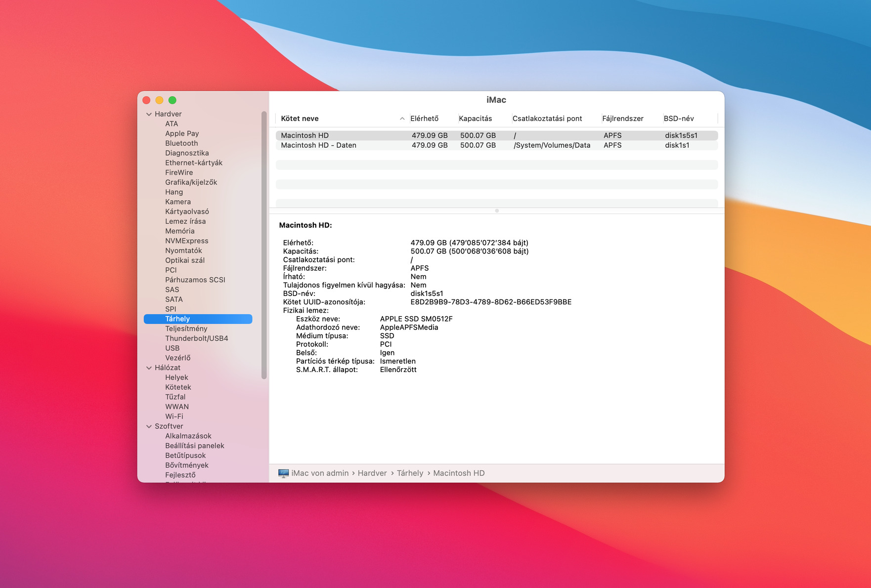Select Memória in the sidebar
The height and width of the screenshot is (588, 871).
point(180,231)
